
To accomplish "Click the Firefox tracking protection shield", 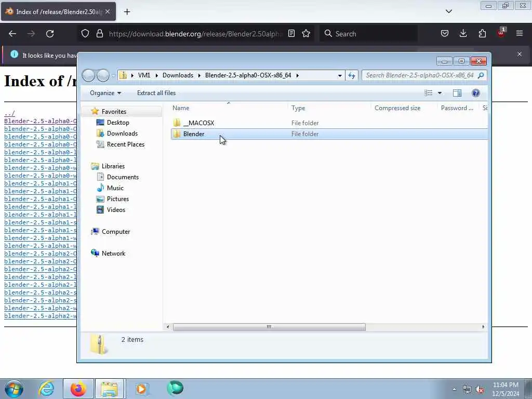I will click(85, 33).
